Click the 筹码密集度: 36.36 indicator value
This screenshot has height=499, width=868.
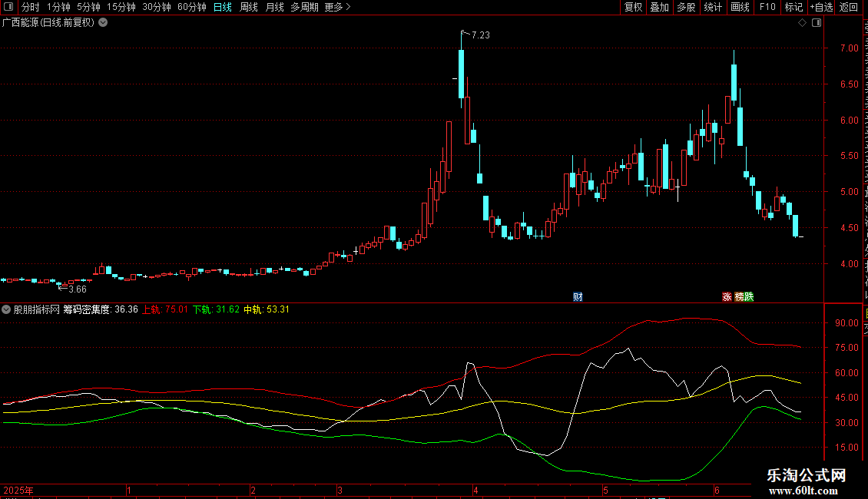tap(100, 309)
